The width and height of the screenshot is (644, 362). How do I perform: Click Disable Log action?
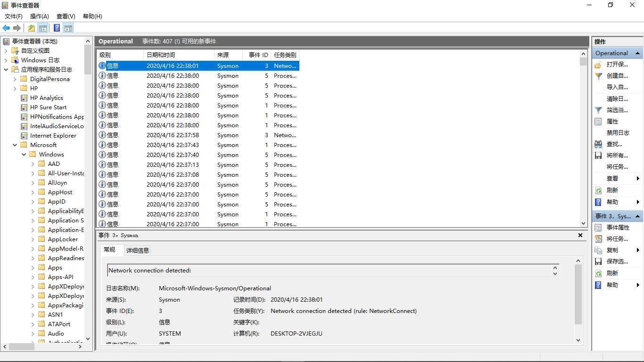coord(618,133)
